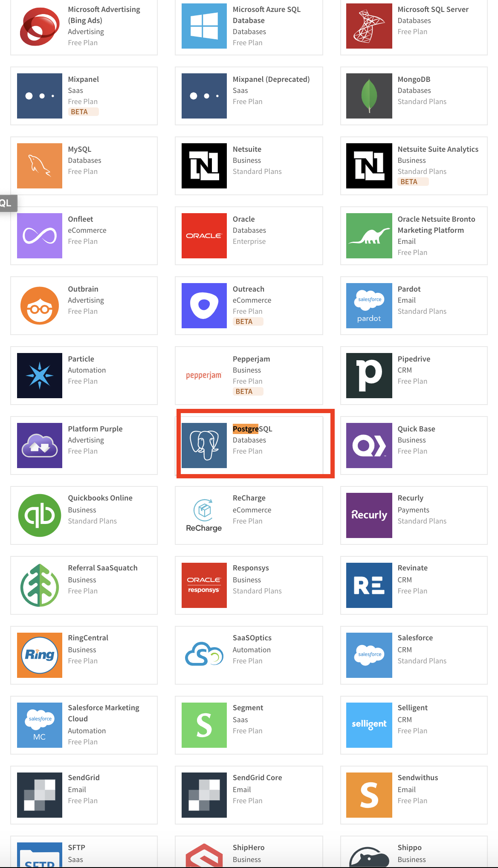Click the red Oracle Databases logo
This screenshot has width=498, height=868.
click(204, 236)
